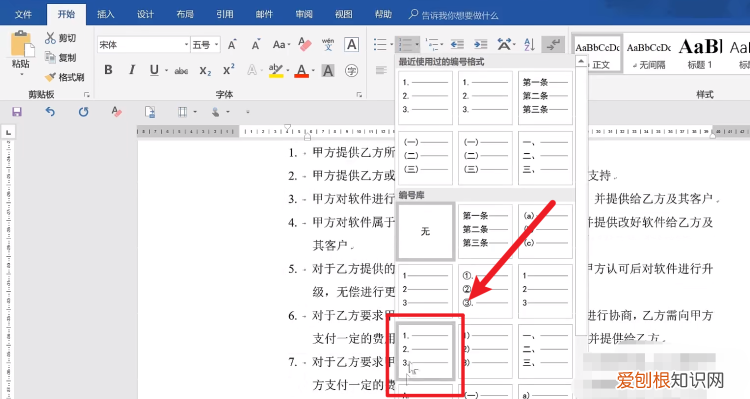Select the 标题 1 style
Screen dimensions: 750x399
click(x=700, y=54)
